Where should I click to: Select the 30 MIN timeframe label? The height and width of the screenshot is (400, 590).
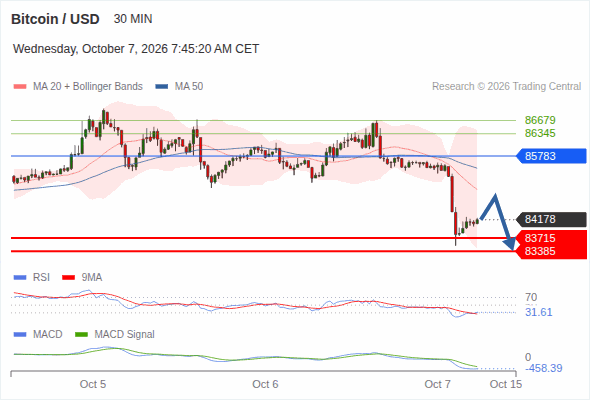click(133, 19)
